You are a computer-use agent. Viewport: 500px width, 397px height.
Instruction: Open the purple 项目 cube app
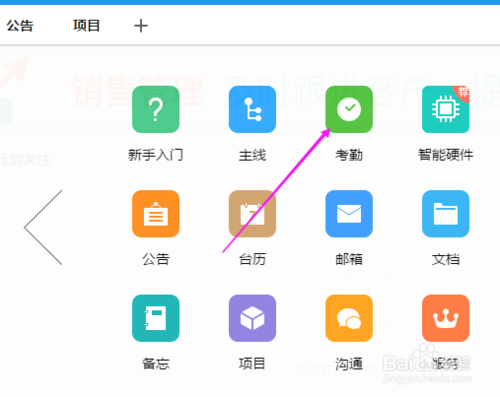(x=252, y=318)
